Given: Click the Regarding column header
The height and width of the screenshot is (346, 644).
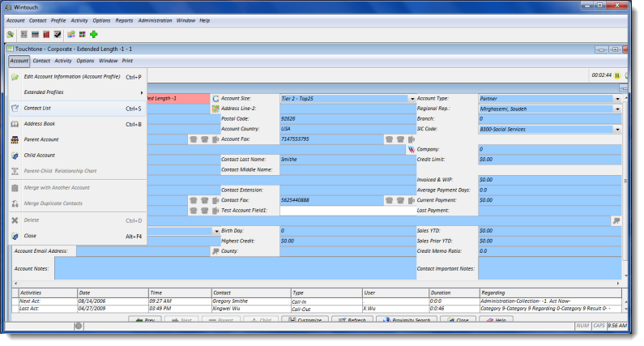Looking at the screenshot, I should [x=550, y=293].
